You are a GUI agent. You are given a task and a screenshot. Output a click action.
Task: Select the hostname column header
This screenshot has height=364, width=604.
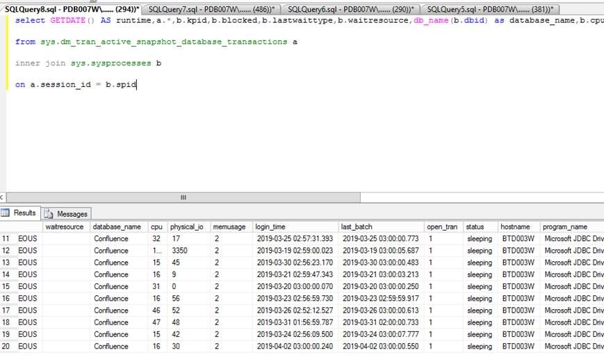(519, 227)
